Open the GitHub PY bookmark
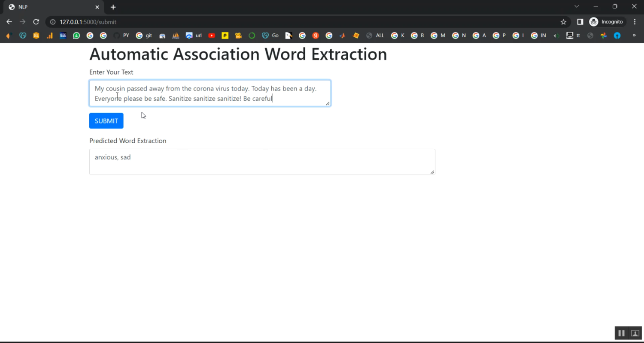The height and width of the screenshot is (343, 644). pos(121,36)
